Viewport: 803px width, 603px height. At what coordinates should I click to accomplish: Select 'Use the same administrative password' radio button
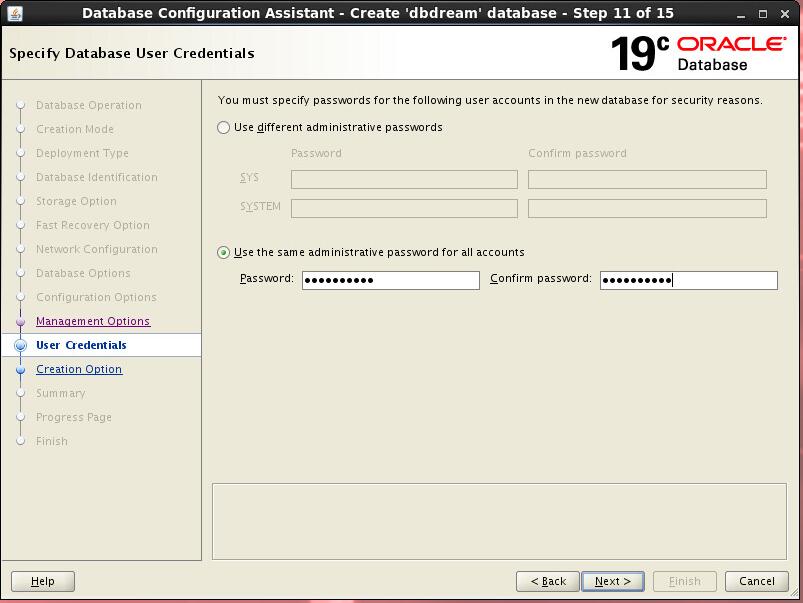224,253
